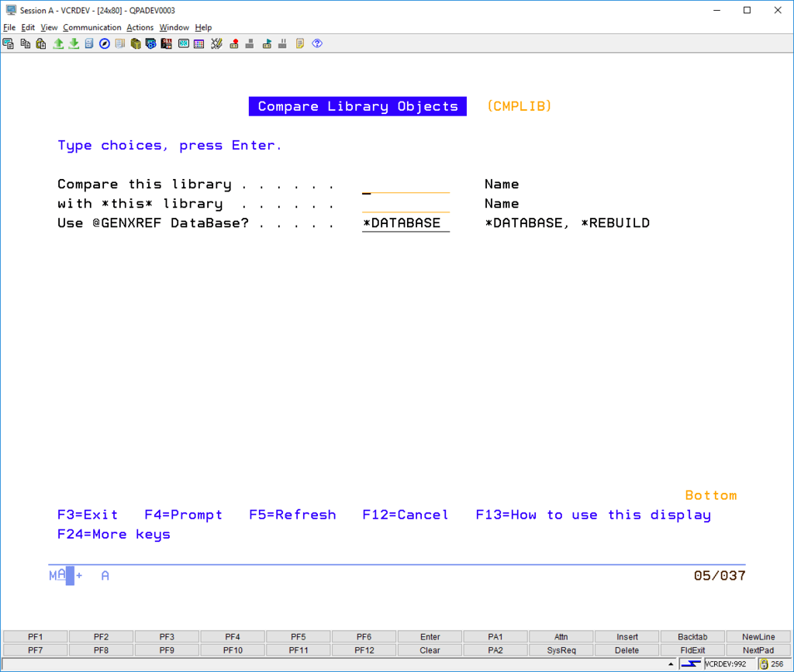
Task: Click the PF1 keypad button
Action: pyautogui.click(x=36, y=636)
